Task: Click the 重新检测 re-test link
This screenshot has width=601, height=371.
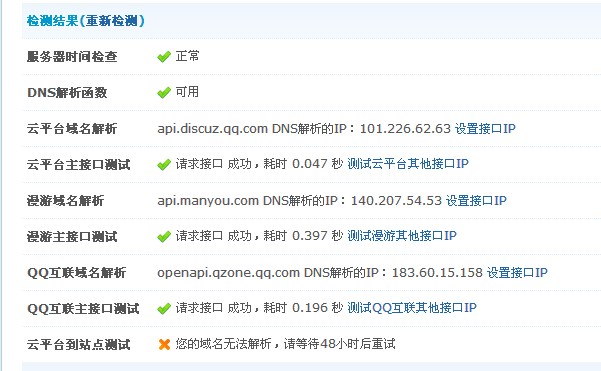Action: [x=111, y=20]
